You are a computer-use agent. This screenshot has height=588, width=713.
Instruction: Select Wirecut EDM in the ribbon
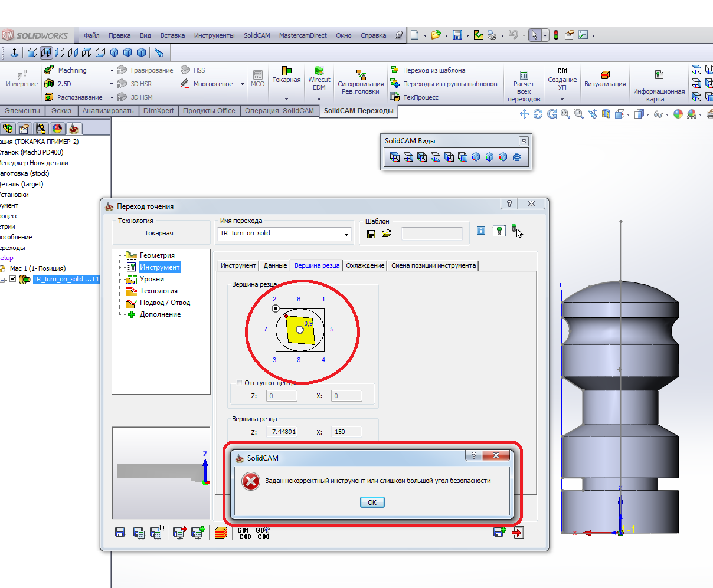click(x=319, y=78)
